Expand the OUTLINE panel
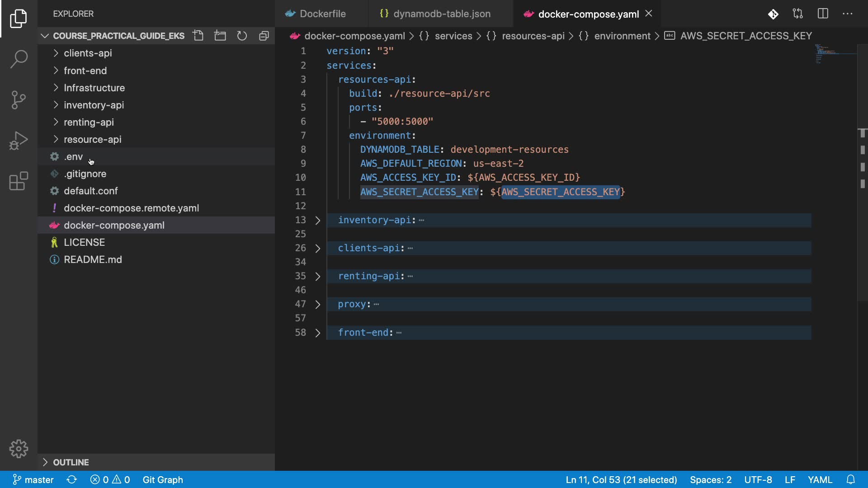The height and width of the screenshot is (488, 868). click(x=71, y=462)
